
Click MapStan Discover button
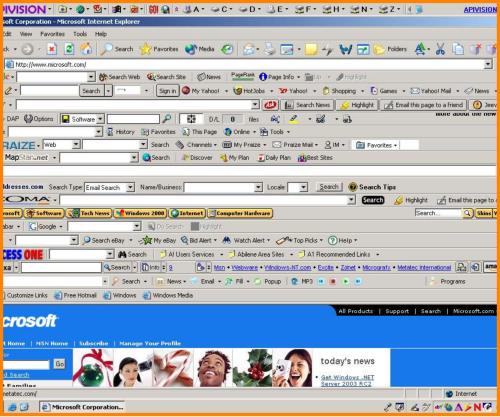click(197, 158)
